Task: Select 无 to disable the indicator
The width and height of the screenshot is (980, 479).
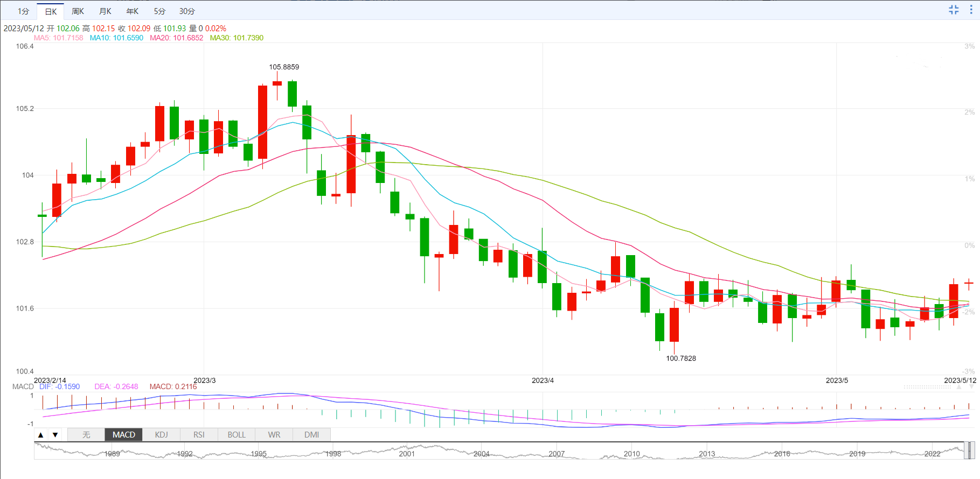Action: pyautogui.click(x=86, y=435)
